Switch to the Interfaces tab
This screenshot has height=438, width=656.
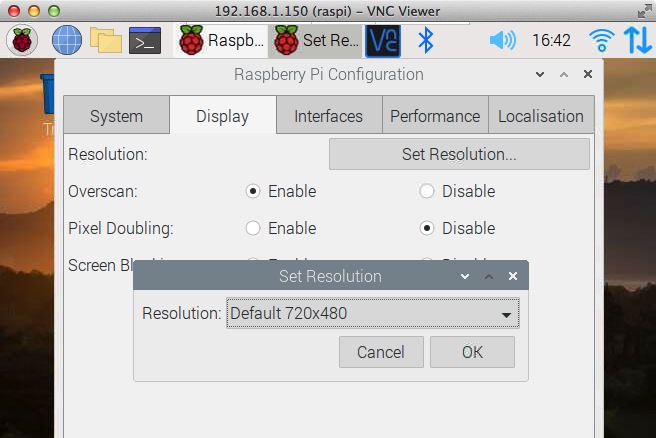coord(328,116)
